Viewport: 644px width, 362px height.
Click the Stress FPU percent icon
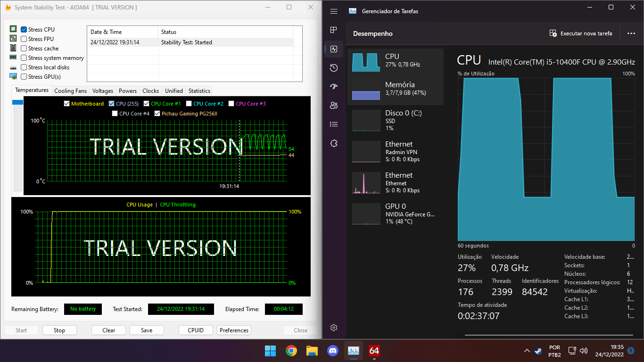click(13, 39)
